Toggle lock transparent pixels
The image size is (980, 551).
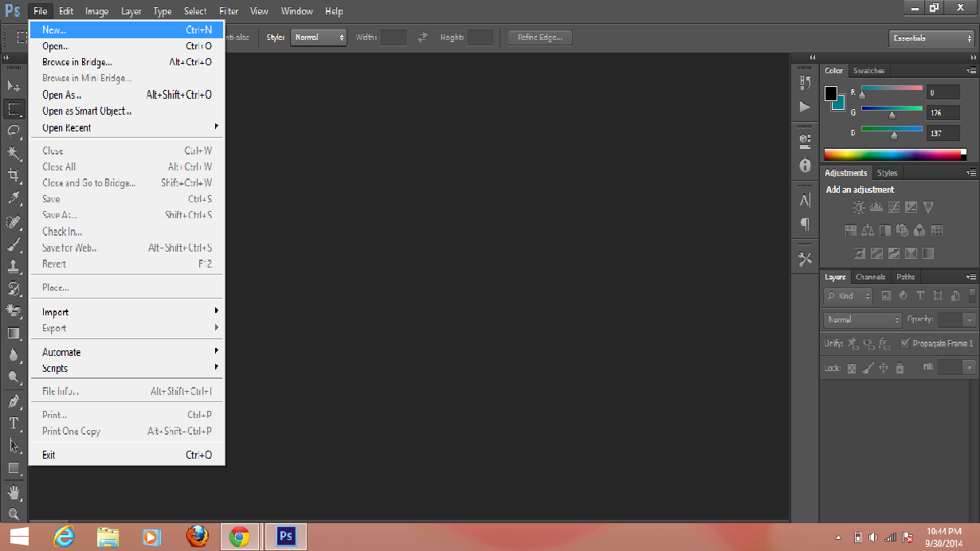tap(852, 368)
